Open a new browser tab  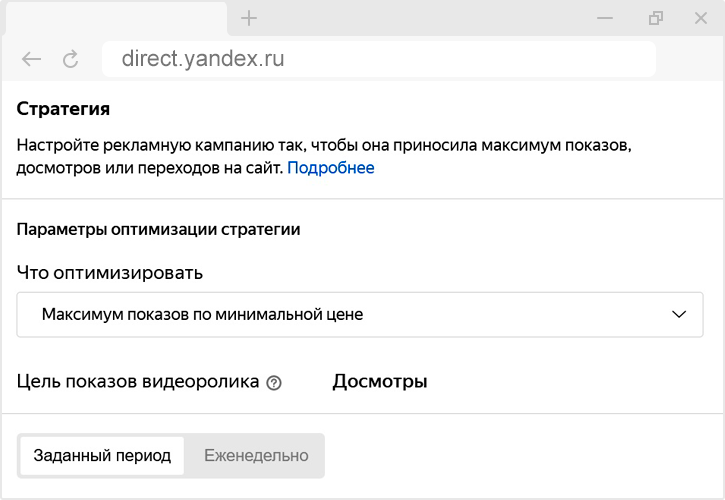pos(250,18)
